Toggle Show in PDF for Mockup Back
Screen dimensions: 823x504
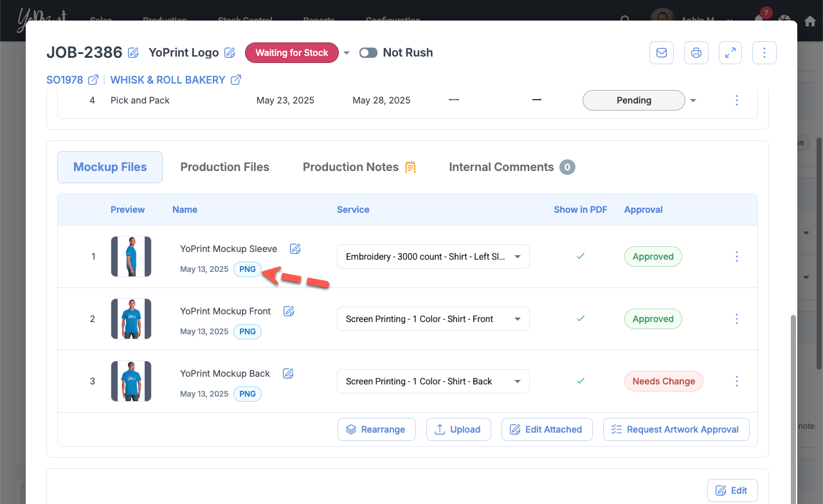pos(581,381)
